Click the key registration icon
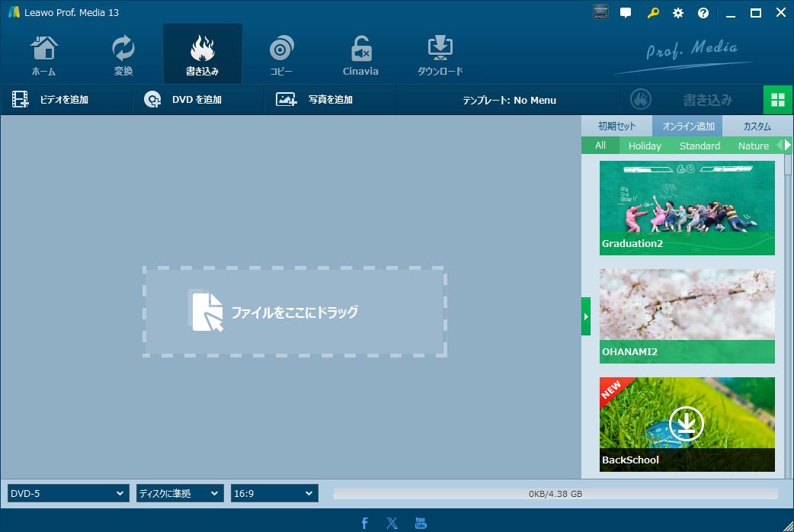 coord(653,13)
